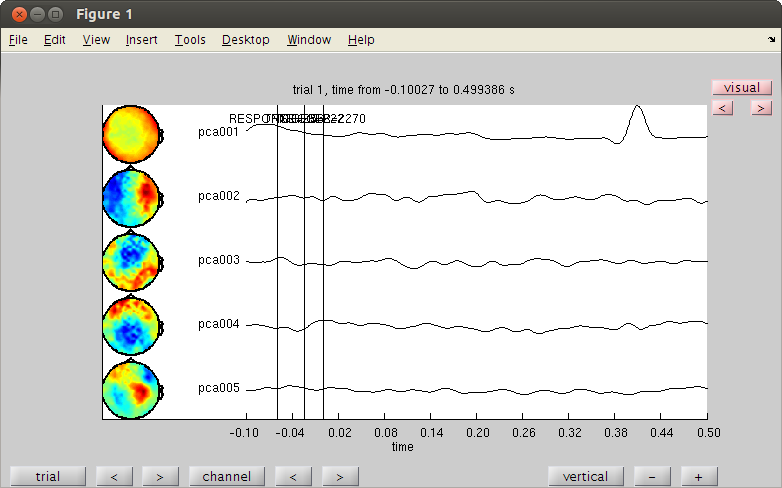Viewport: 782px width, 488px height.
Task: Click the dock arrow in menu bar
Action: click(771, 40)
